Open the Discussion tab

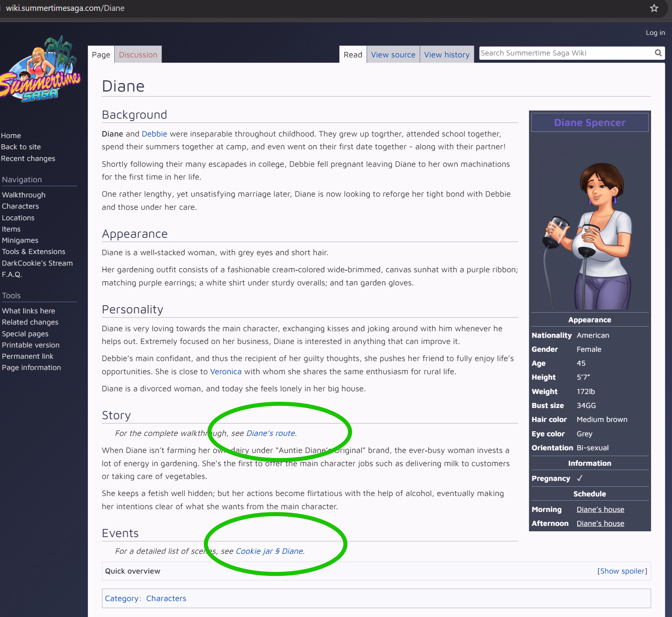tap(138, 55)
